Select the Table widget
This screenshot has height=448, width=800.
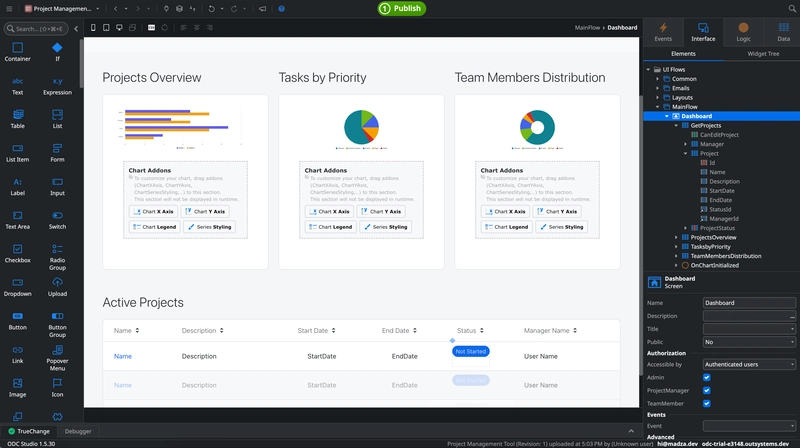pyautogui.click(x=17, y=119)
